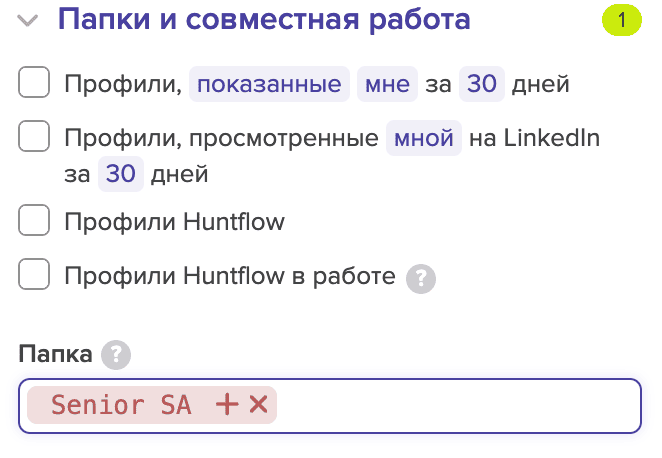The width and height of the screenshot is (662, 458).
Task: Tick the Профили Huntflow checkbox
Action: [x=34, y=220]
